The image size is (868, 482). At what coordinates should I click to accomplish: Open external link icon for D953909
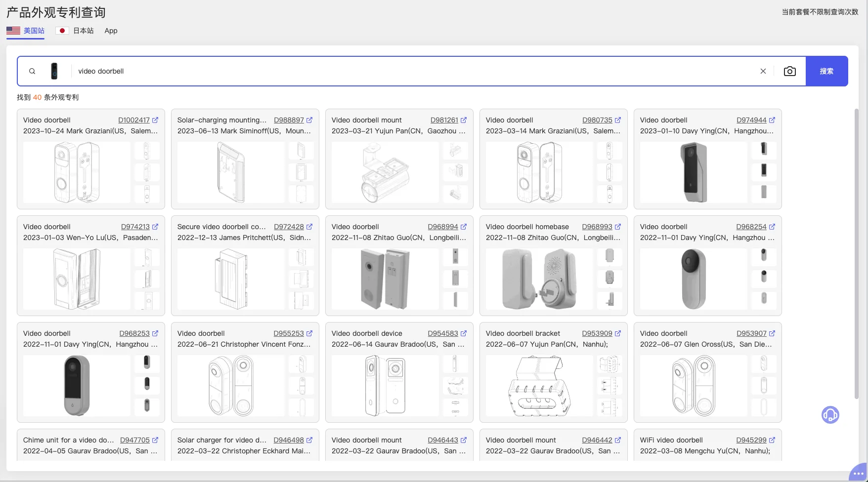point(618,333)
